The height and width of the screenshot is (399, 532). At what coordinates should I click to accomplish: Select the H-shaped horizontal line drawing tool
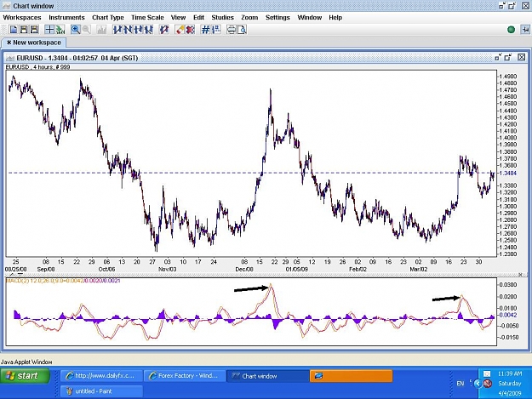[x=138, y=30]
